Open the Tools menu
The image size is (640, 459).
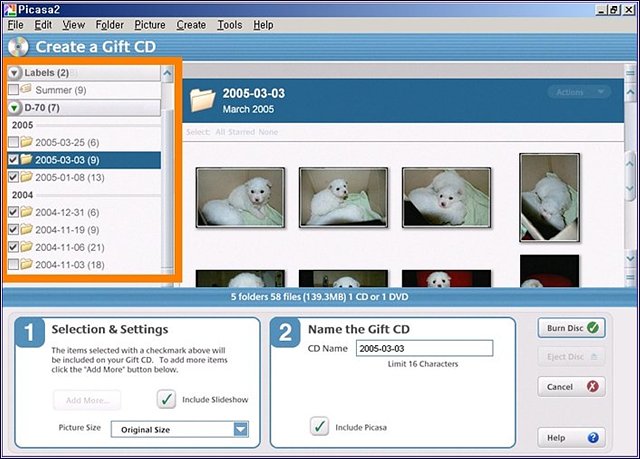pyautogui.click(x=229, y=24)
